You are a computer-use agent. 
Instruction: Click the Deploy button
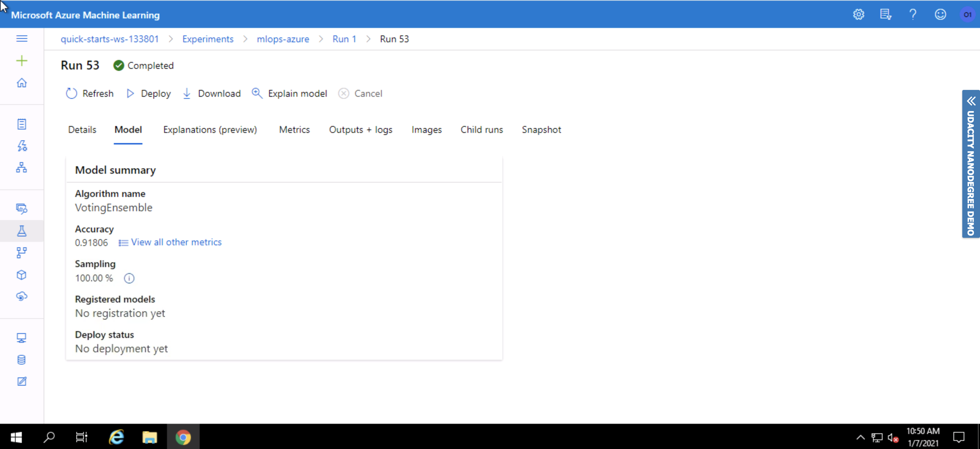(x=149, y=94)
